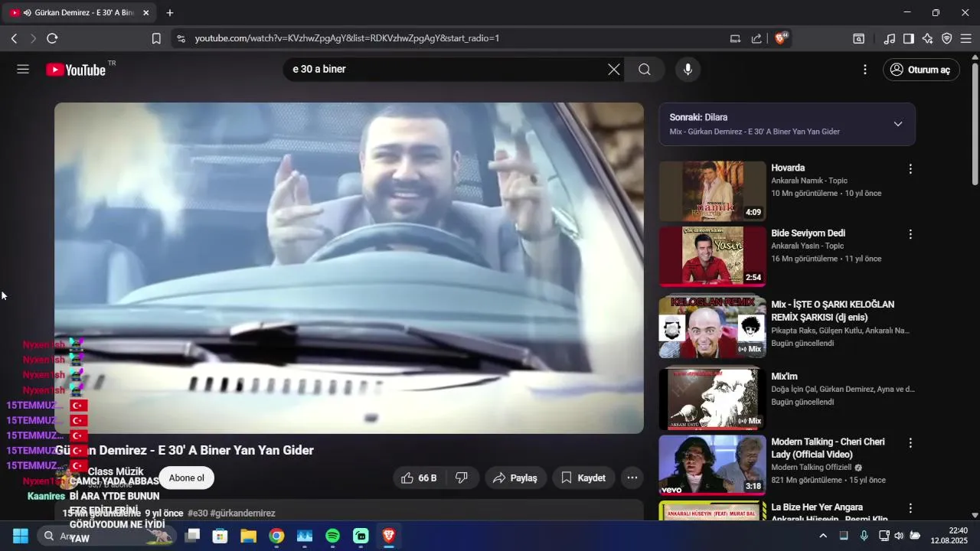
Task: Open Brave Leo AI sparkle icon
Action: coord(927,38)
